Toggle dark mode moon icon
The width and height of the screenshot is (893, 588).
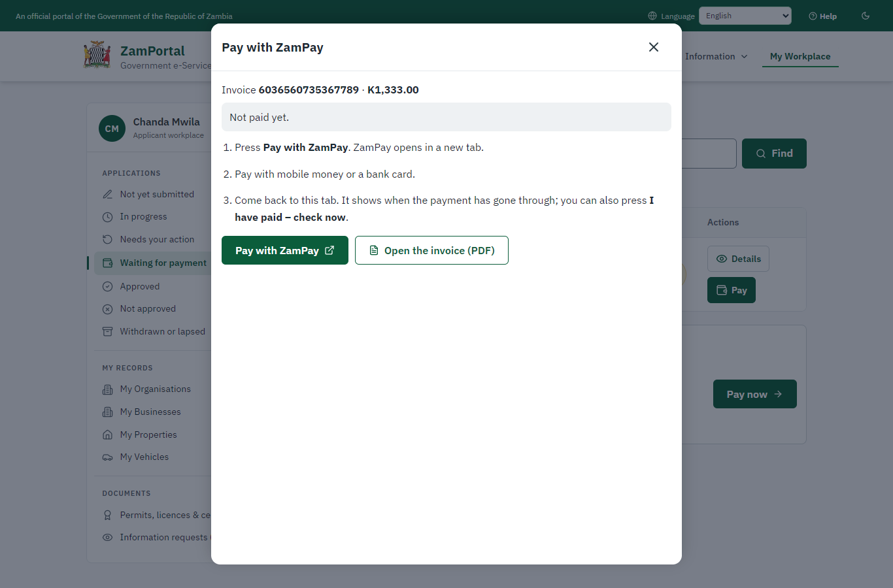point(866,16)
